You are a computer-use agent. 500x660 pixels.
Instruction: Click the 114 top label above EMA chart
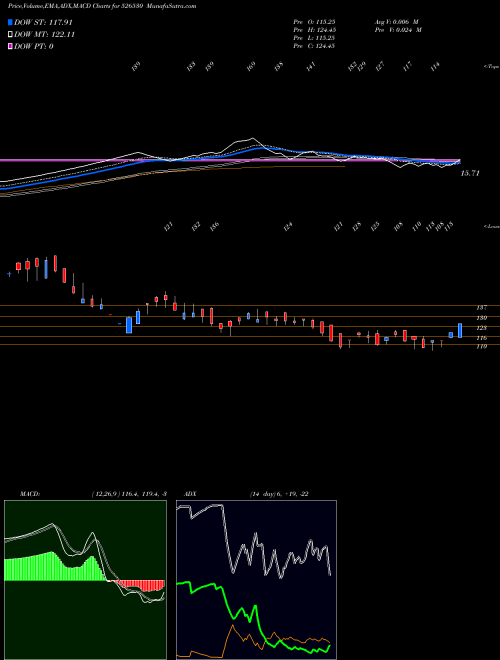point(435,67)
